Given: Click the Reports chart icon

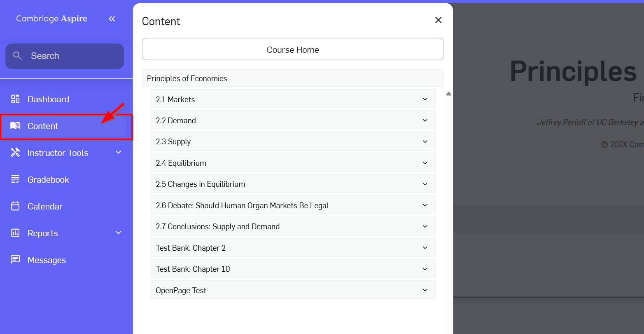Looking at the screenshot, I should click(x=15, y=233).
